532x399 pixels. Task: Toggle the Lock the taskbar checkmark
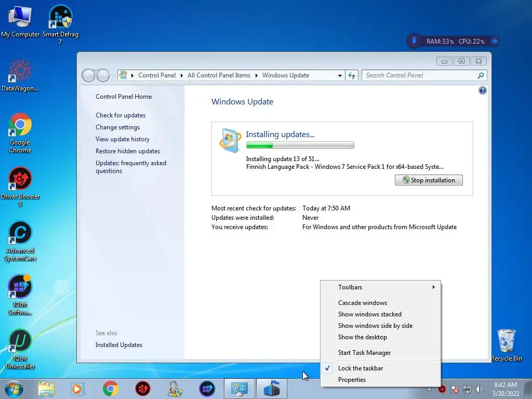[x=327, y=368]
